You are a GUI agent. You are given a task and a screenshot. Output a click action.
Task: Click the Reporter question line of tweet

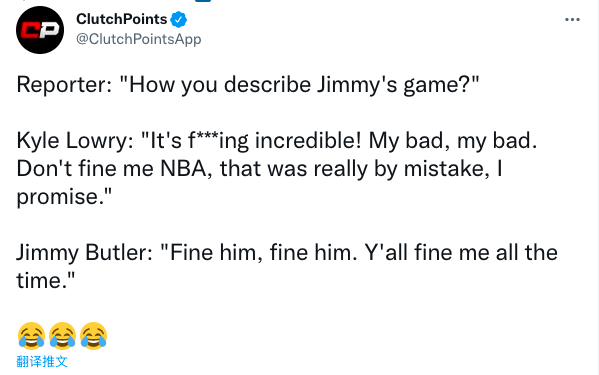pos(248,84)
